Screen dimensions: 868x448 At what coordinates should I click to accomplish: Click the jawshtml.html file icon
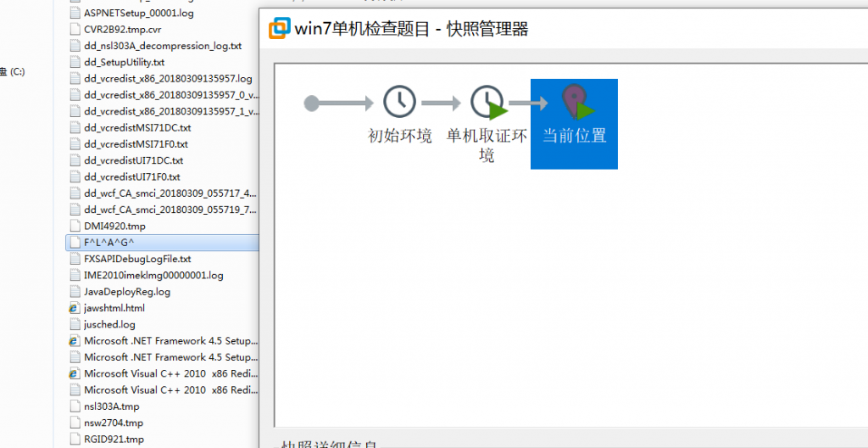point(75,308)
